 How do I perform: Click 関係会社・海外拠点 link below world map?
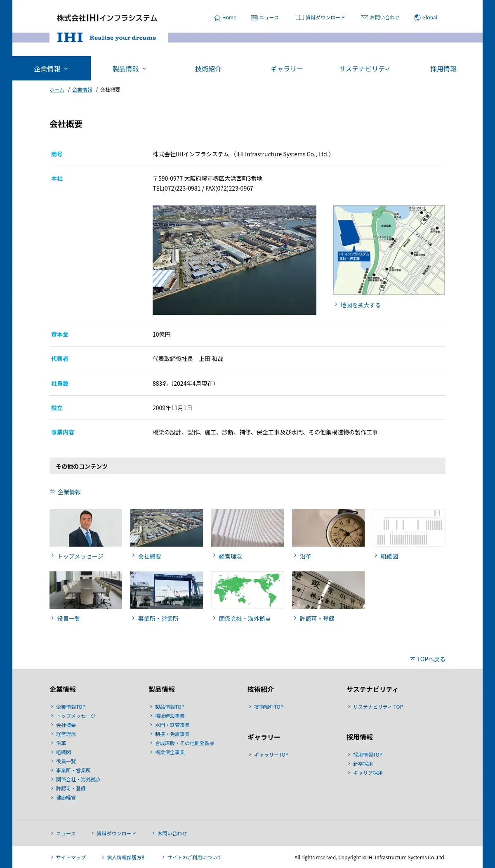[245, 618]
